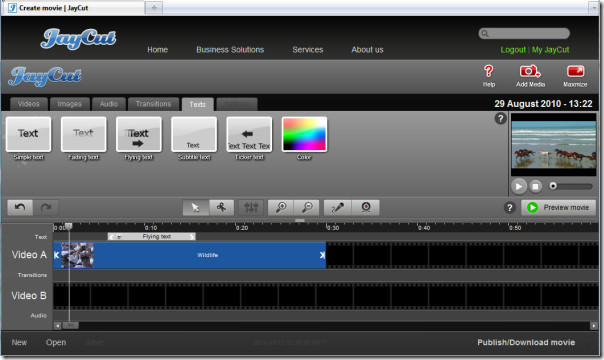The image size is (604, 360).
Task: Open the Services page
Action: [x=307, y=50]
